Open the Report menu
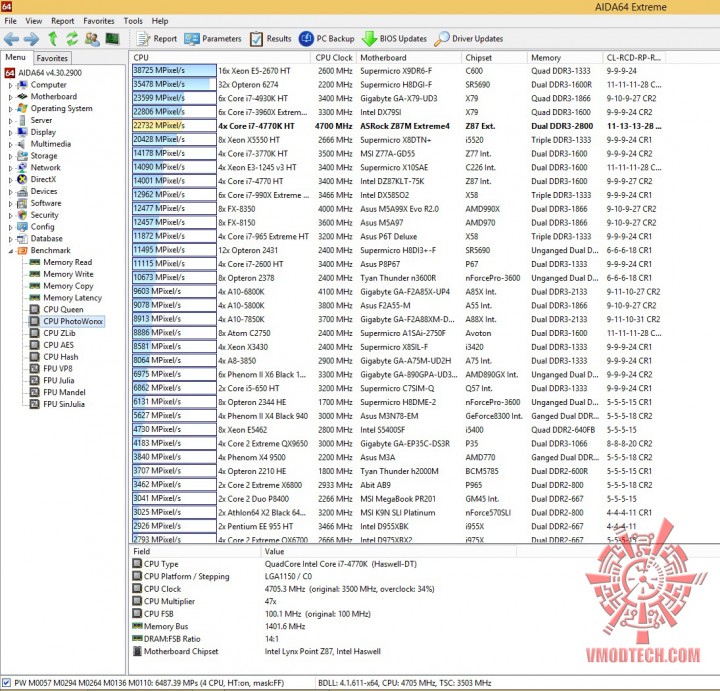 62,21
